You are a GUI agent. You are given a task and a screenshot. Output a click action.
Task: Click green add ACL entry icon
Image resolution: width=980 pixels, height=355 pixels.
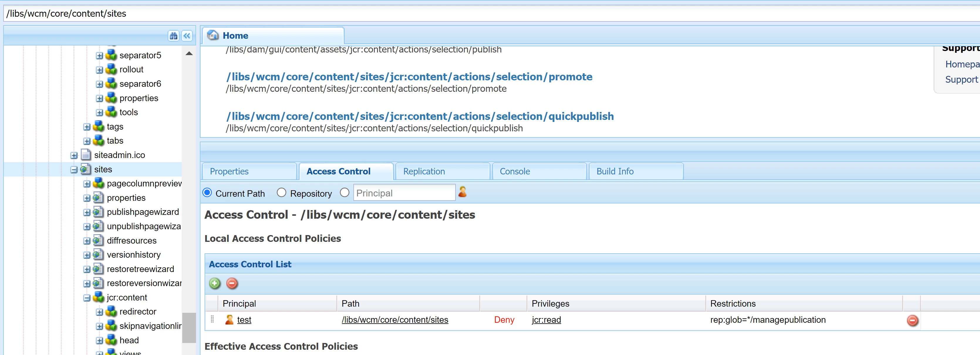pos(215,283)
